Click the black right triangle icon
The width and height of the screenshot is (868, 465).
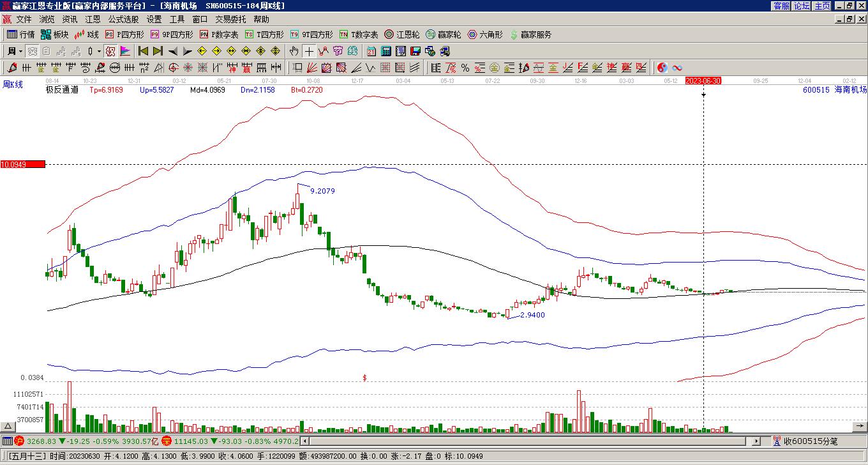pyautogui.click(x=187, y=51)
